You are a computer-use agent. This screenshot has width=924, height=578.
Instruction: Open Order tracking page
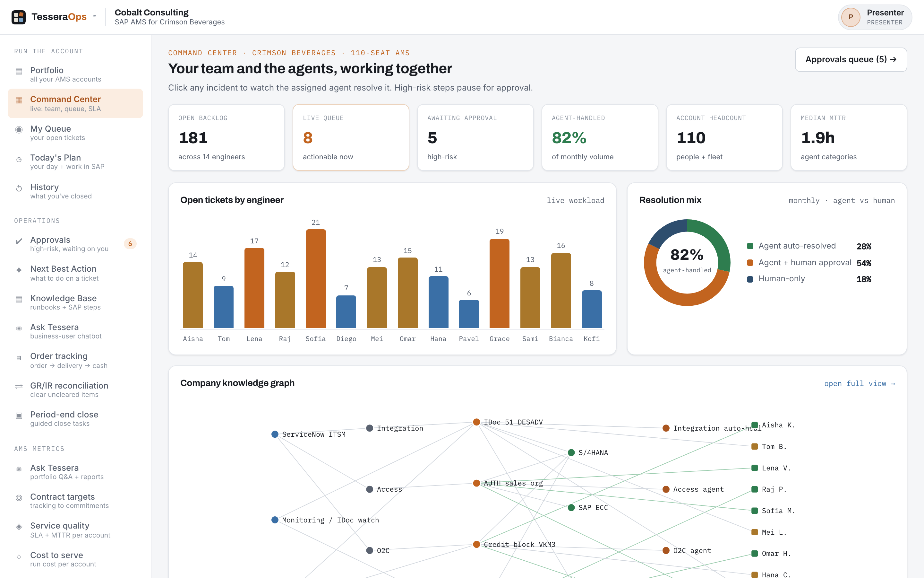point(75,361)
